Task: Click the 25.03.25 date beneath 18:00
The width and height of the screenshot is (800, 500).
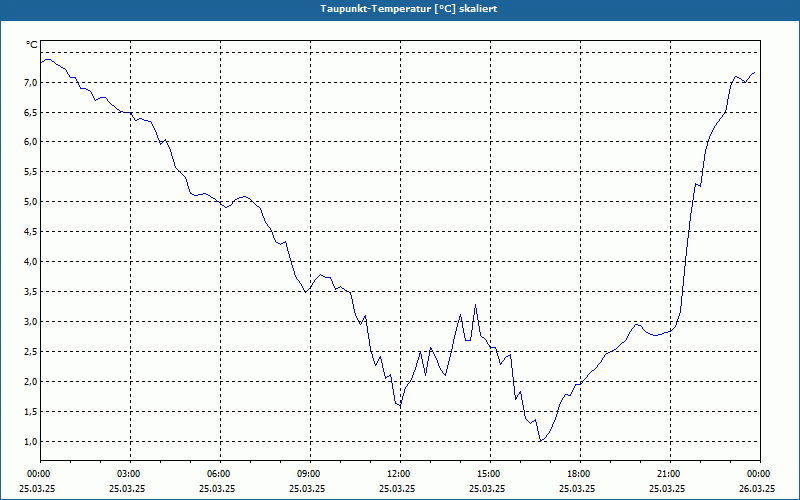Action: pyautogui.click(x=577, y=488)
